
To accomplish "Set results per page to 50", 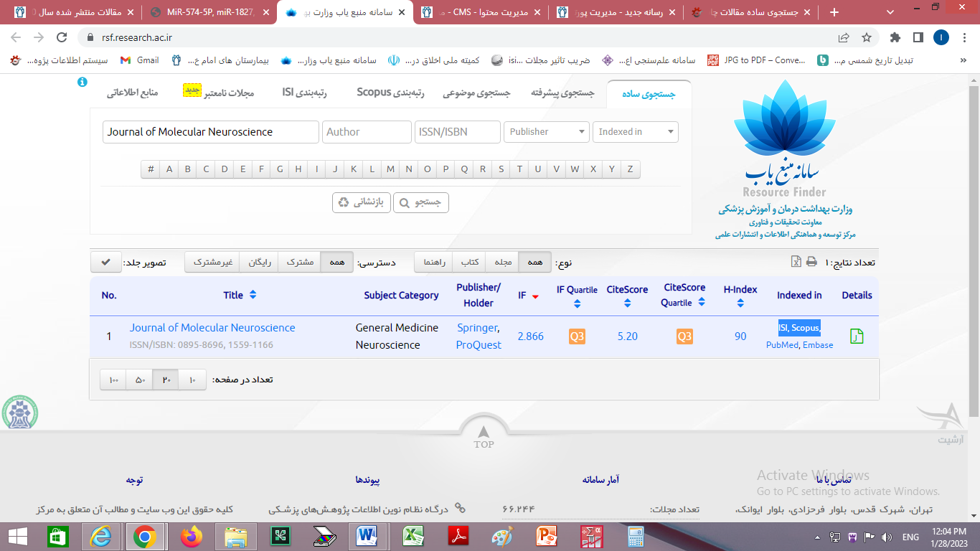I will pyautogui.click(x=140, y=380).
